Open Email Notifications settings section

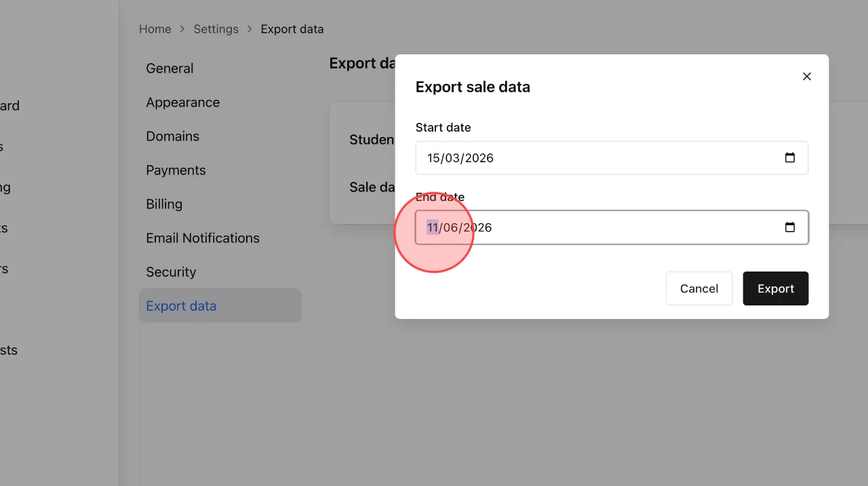(x=220, y=238)
